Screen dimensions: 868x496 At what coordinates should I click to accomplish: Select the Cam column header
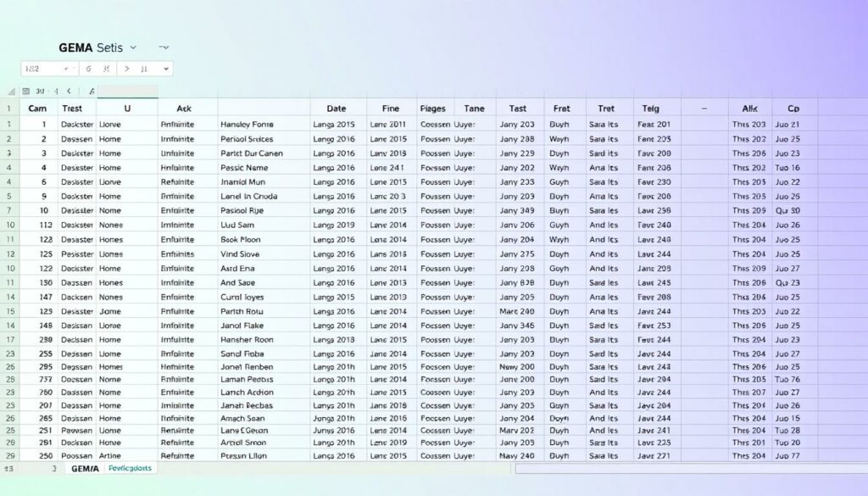[37, 109]
